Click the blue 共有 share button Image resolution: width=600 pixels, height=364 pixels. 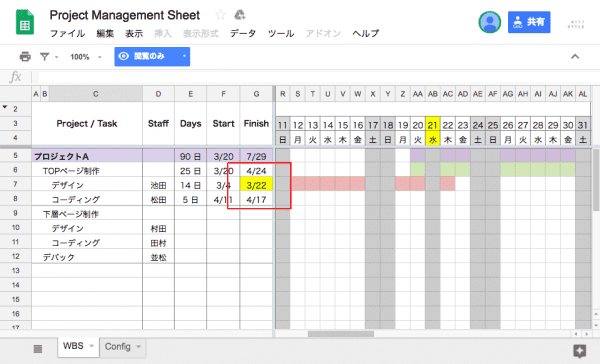click(529, 22)
